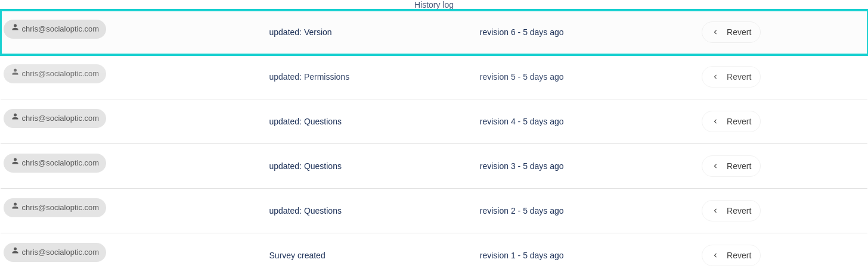The image size is (868, 278).
Task: Revert to revision 2
Action: click(x=731, y=211)
